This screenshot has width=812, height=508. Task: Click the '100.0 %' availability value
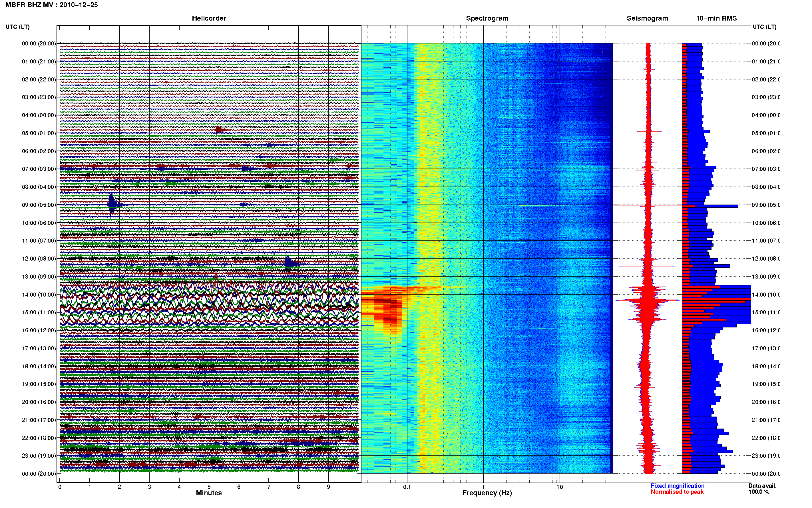[x=759, y=492]
